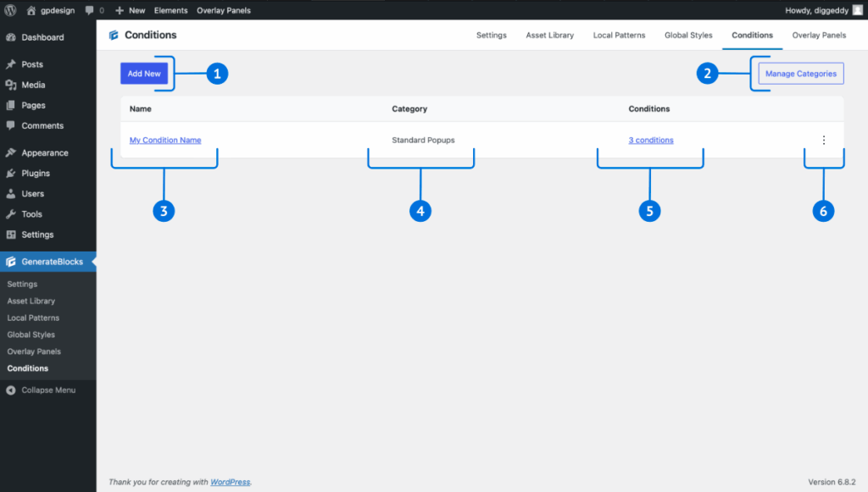Open the Tools menu label

tap(31, 214)
